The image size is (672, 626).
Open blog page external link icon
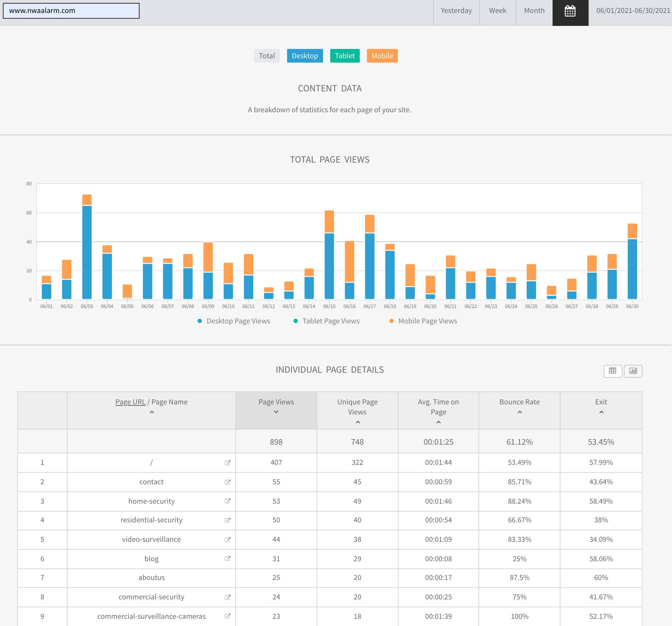(x=227, y=559)
